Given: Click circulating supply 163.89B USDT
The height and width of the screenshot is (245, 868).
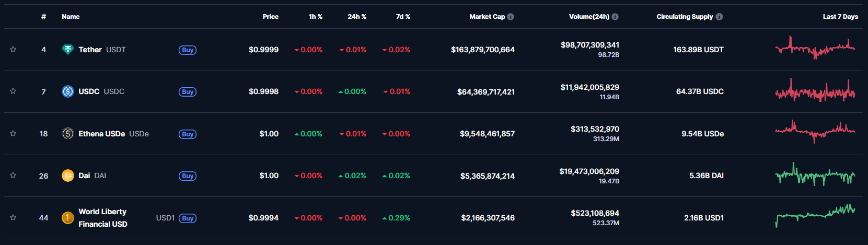Looking at the screenshot, I should point(699,50).
